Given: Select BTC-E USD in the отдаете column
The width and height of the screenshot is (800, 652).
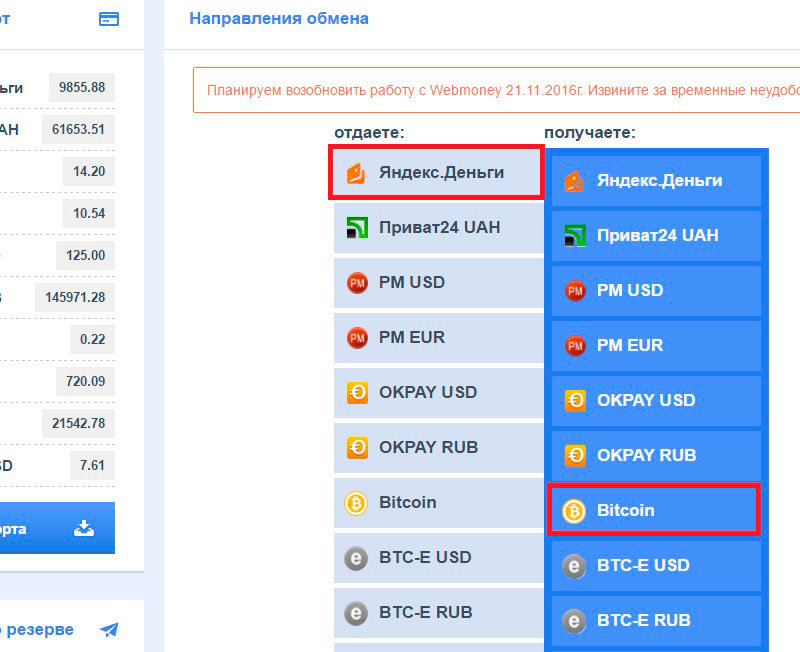Looking at the screenshot, I should click(439, 558).
